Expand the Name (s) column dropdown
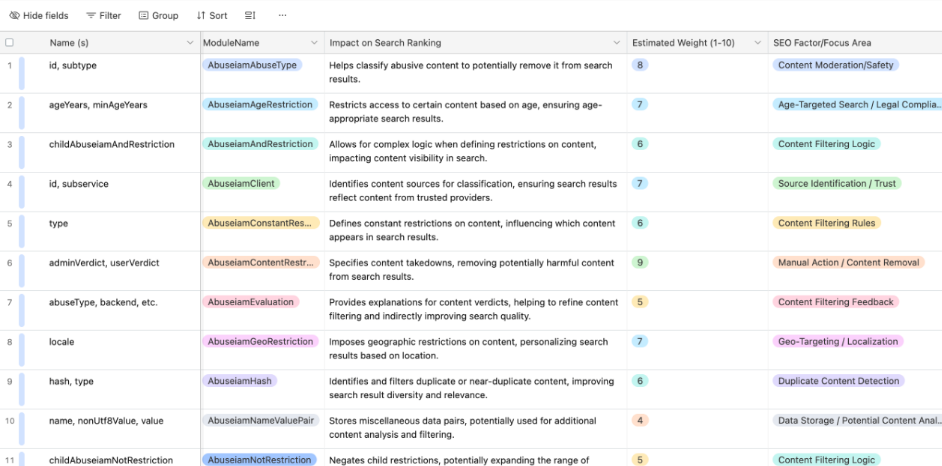The width and height of the screenshot is (942, 466). tap(190, 43)
